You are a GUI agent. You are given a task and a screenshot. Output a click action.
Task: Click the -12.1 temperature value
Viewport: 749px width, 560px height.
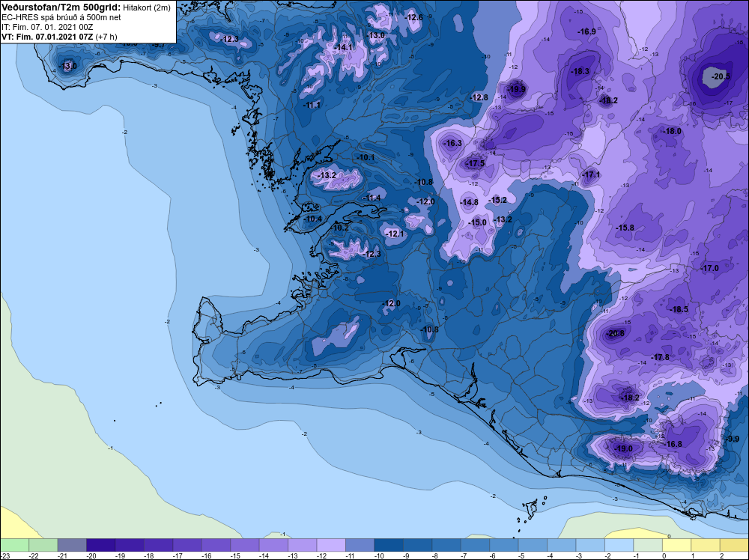(395, 234)
